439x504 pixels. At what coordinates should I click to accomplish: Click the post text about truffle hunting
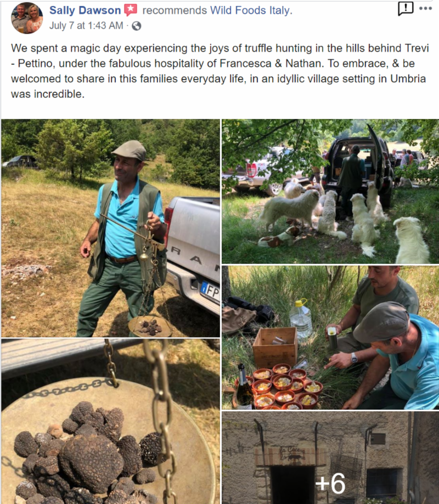[219, 71]
